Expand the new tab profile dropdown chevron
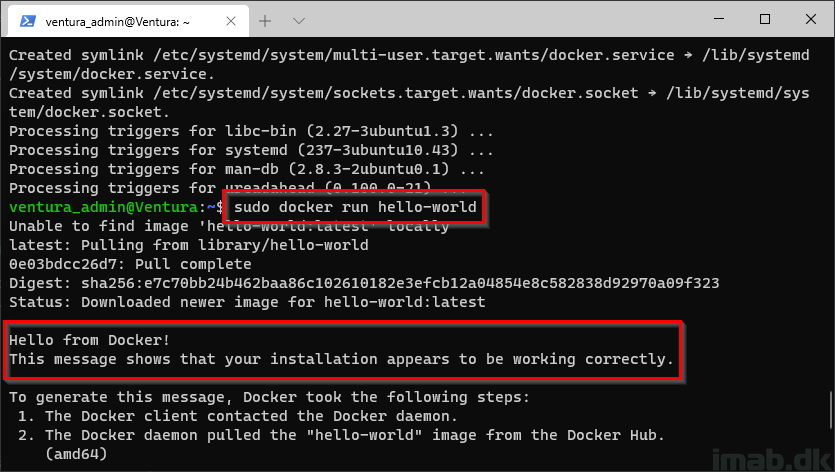835x472 pixels. coord(299,21)
